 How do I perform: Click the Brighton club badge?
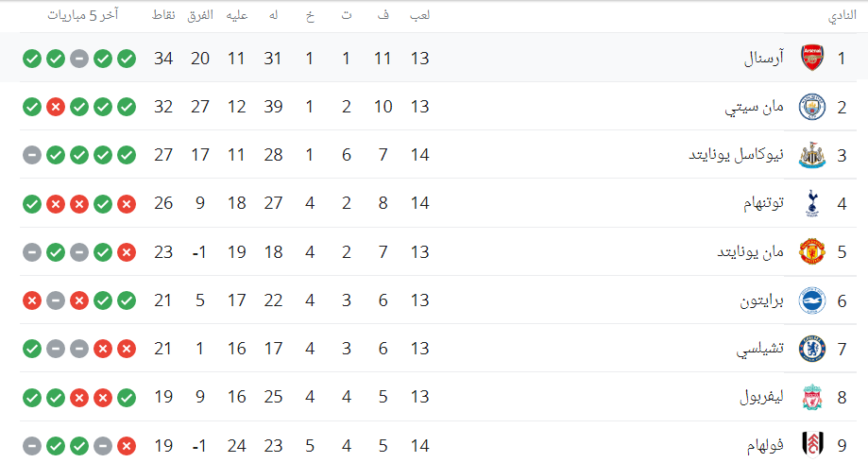click(x=811, y=300)
